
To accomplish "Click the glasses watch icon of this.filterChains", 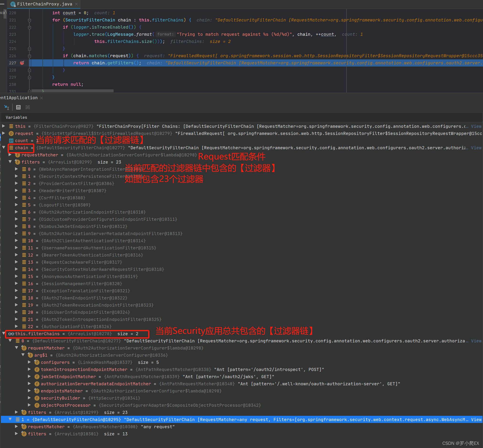I will 11,334.
